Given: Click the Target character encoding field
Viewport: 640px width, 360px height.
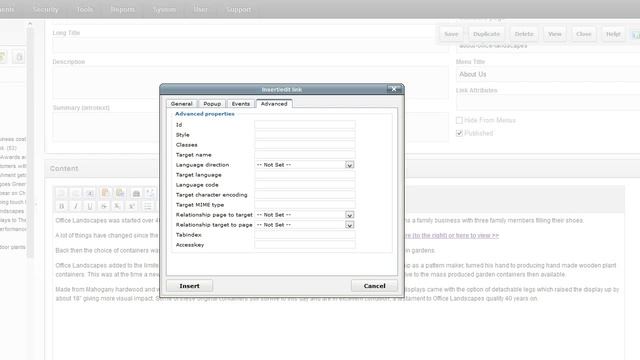Looking at the screenshot, I should 305,195.
